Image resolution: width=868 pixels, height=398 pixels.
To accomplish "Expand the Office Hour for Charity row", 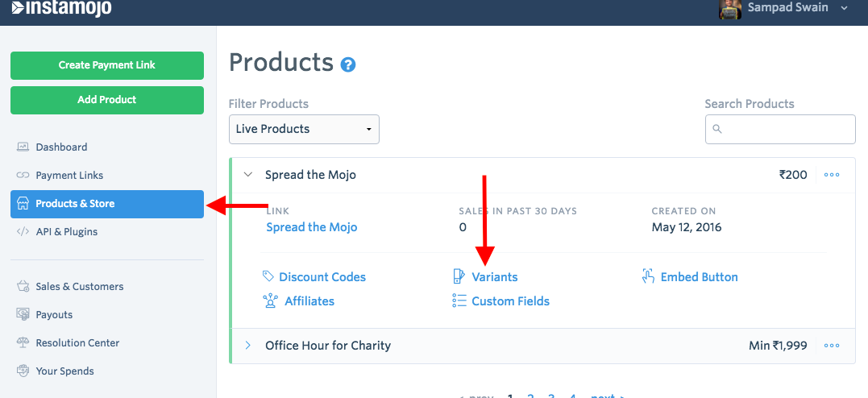I will 248,346.
